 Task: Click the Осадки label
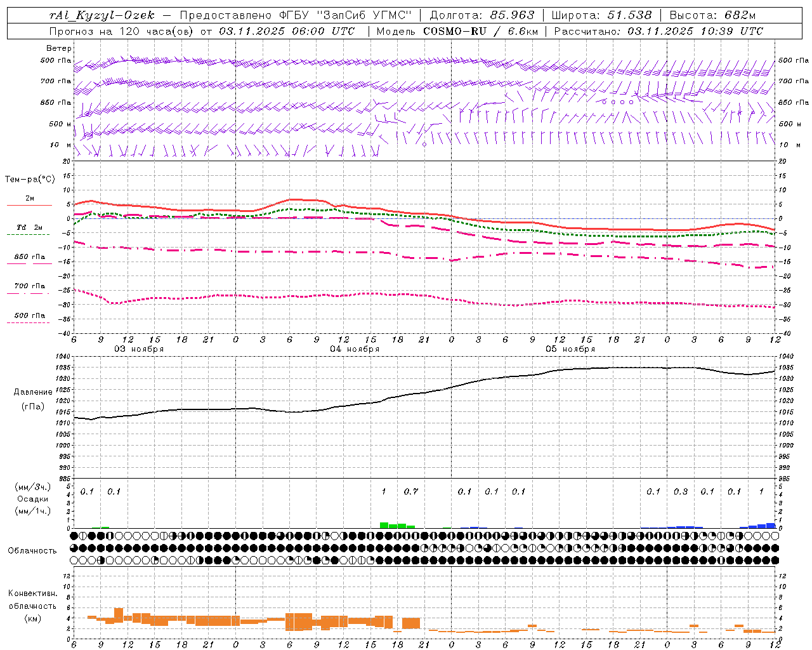pos(32,499)
